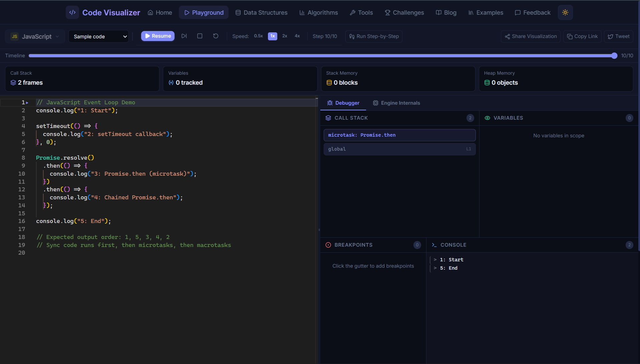This screenshot has height=364, width=640.
Task: Click the reset/restart icon
Action: (216, 36)
